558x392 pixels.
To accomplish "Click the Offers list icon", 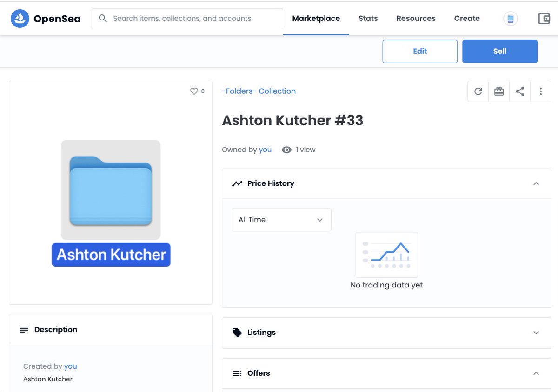I will [237, 373].
